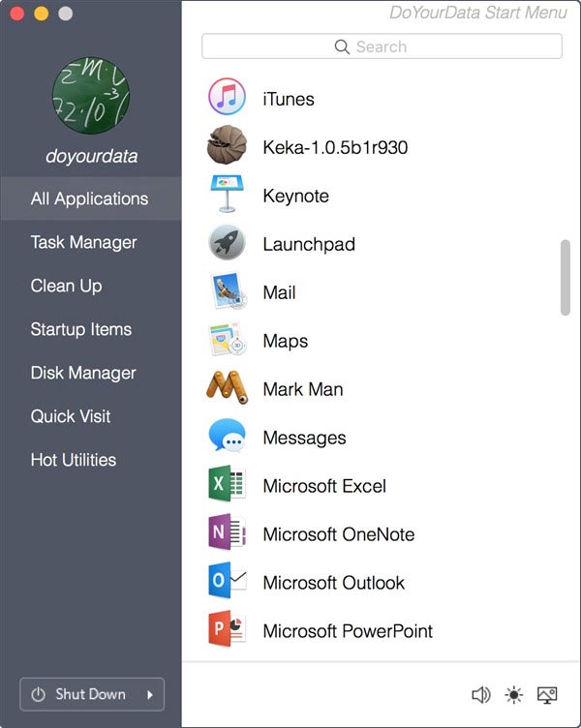Screen dimensions: 581x728
Task: Expand the Shut Down options arrow
Action: (x=150, y=695)
